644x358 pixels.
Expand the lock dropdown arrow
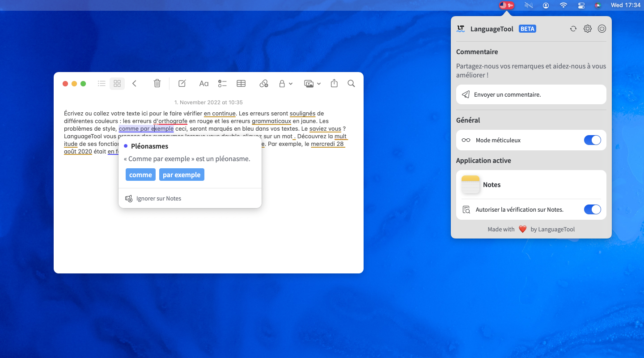click(291, 84)
